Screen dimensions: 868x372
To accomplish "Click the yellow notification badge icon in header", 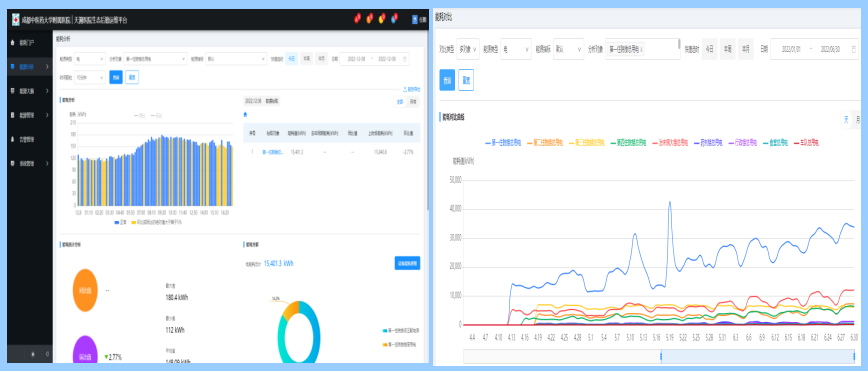I will pos(382,19).
